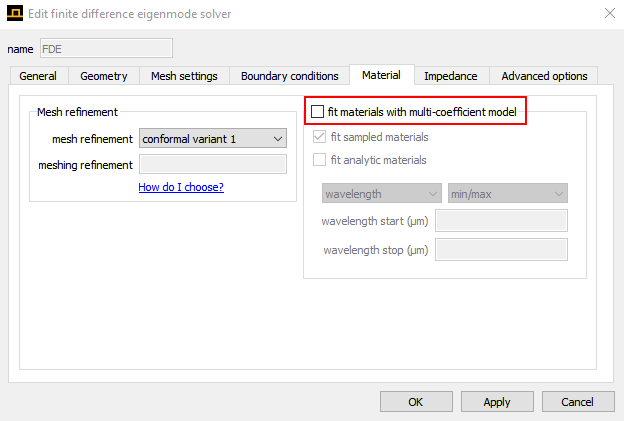The width and height of the screenshot is (624, 421).
Task: Follow the 'How do I choose?' link
Action: tap(181, 187)
